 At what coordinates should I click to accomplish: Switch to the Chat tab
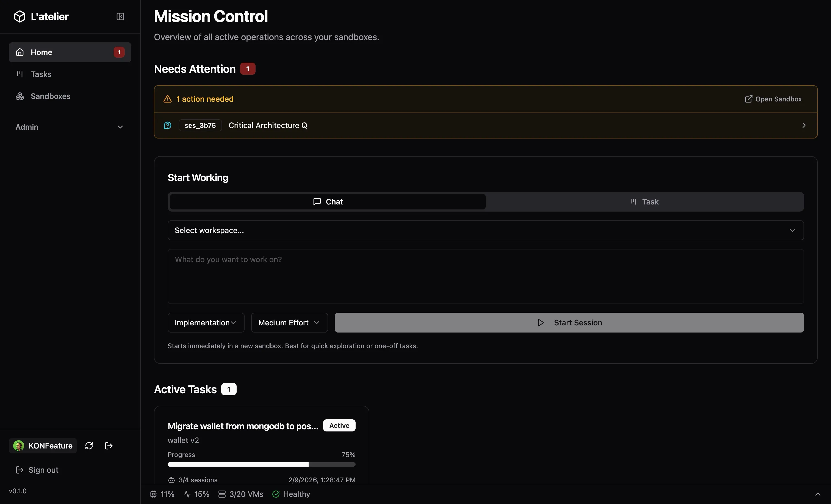[x=328, y=201]
